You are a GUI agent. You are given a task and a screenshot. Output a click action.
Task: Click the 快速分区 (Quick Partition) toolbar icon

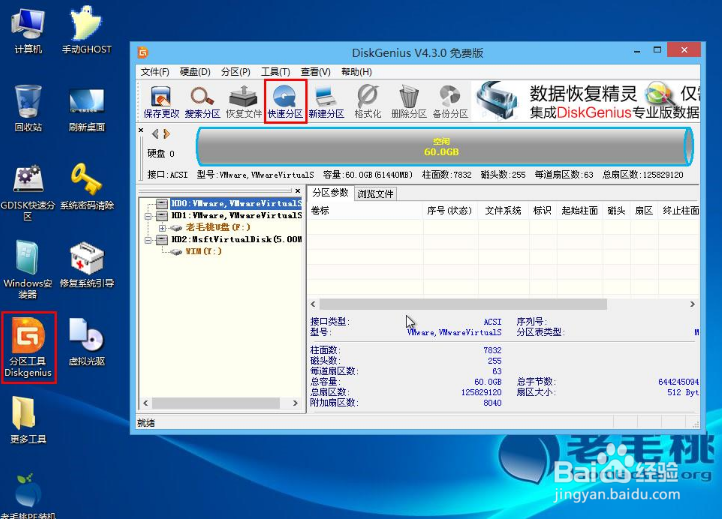pyautogui.click(x=285, y=102)
